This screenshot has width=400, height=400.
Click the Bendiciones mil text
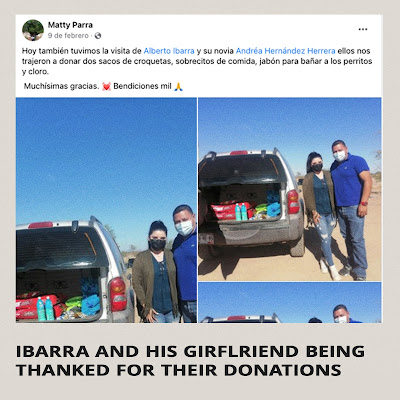coord(142,86)
